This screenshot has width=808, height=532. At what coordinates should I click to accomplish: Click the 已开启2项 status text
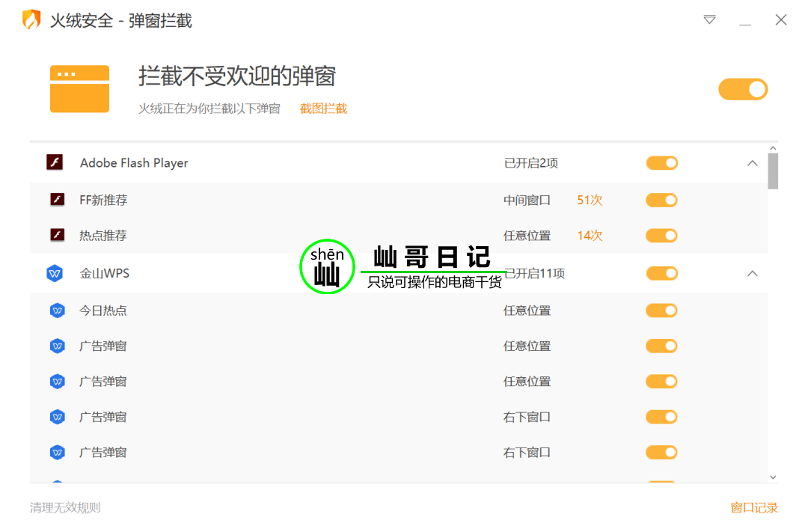531,163
